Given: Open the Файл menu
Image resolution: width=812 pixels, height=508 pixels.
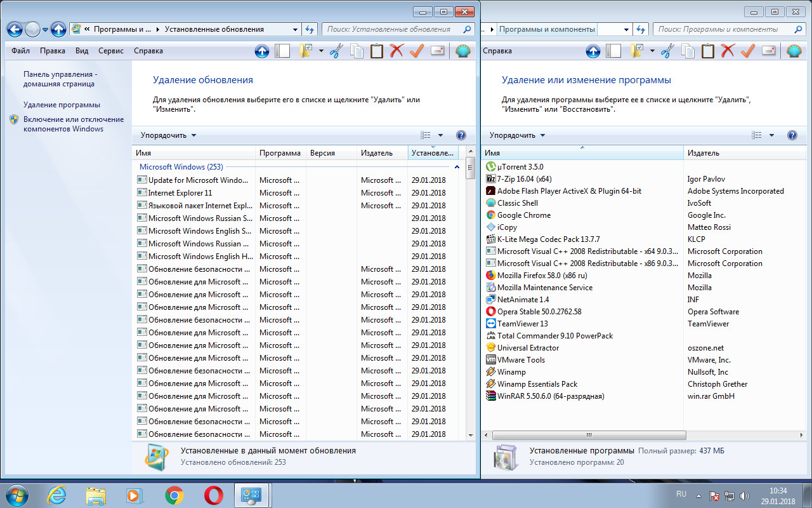Looking at the screenshot, I should click(x=20, y=51).
